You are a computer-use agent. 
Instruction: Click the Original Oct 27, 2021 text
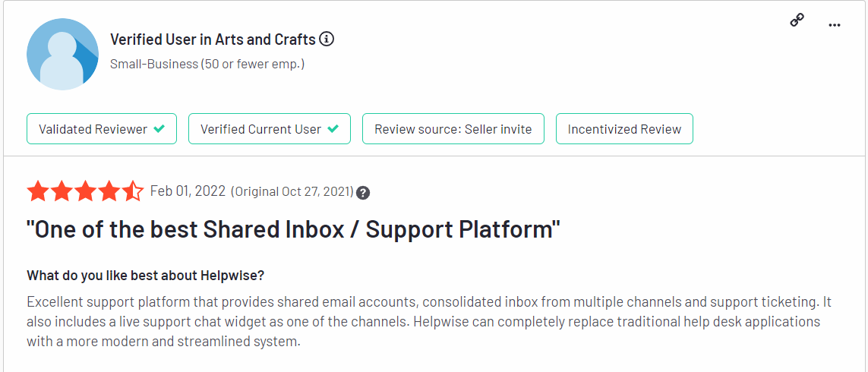click(x=292, y=192)
